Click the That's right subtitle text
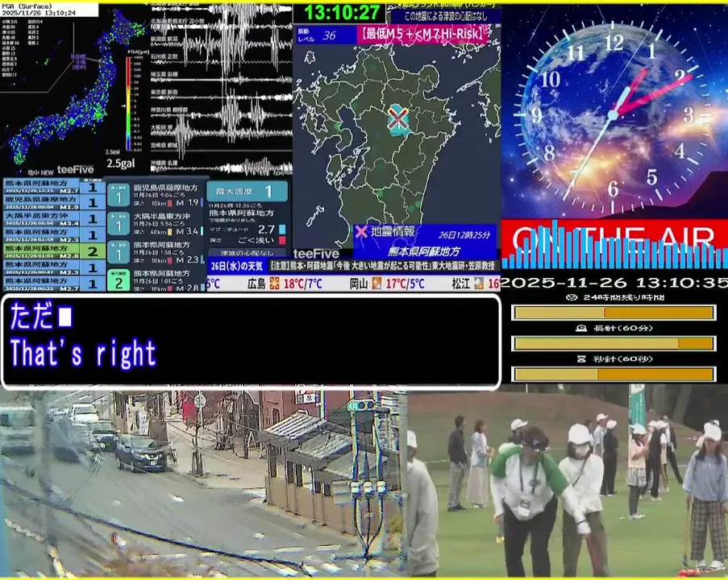728x580 pixels. pyautogui.click(x=83, y=354)
